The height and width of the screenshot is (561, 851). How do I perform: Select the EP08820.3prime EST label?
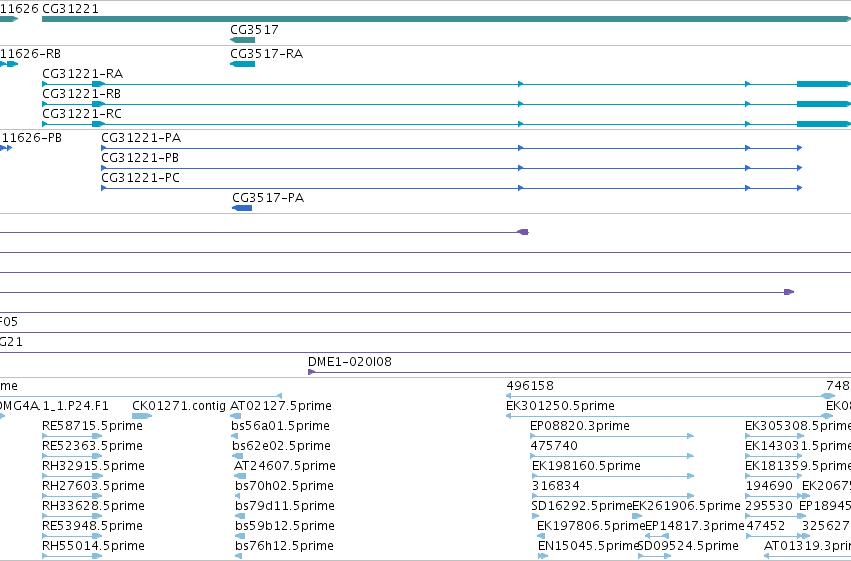(x=580, y=426)
